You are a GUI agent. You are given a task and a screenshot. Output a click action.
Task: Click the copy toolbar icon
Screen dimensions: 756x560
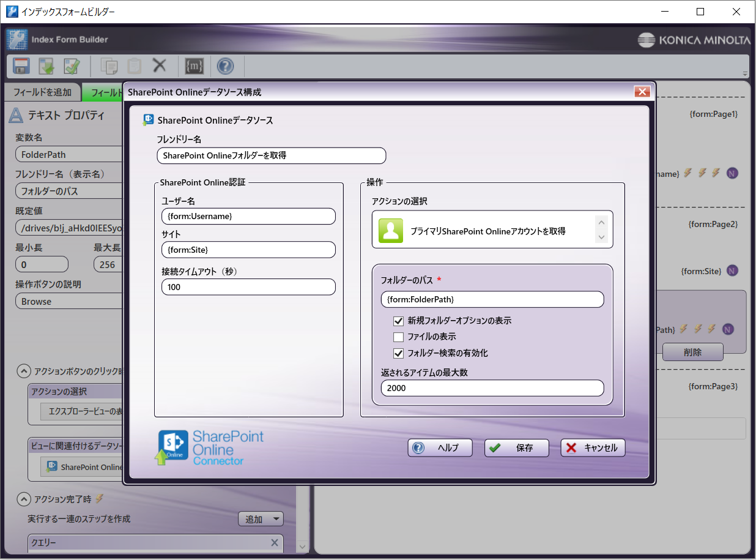109,65
